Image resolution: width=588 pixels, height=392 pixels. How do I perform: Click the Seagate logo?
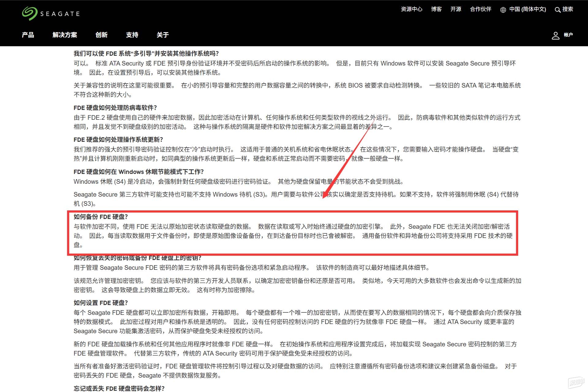(x=51, y=13)
